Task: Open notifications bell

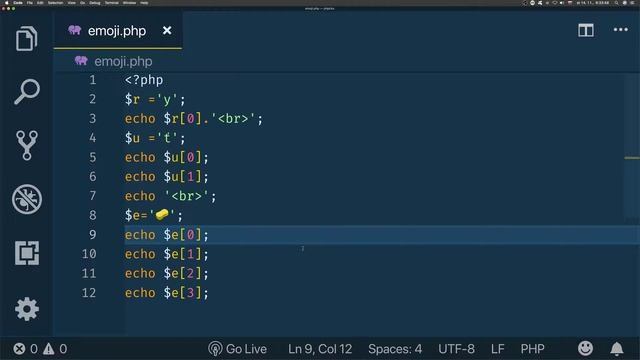Action: click(x=617, y=349)
